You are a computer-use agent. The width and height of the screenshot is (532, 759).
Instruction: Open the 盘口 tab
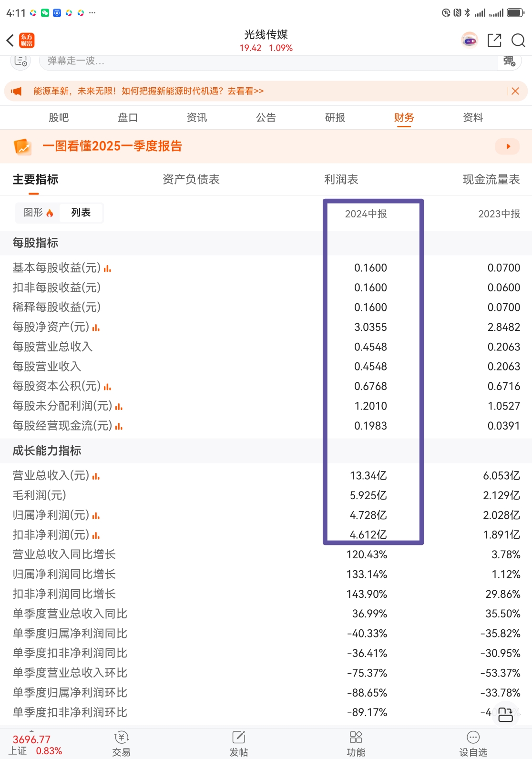128,118
